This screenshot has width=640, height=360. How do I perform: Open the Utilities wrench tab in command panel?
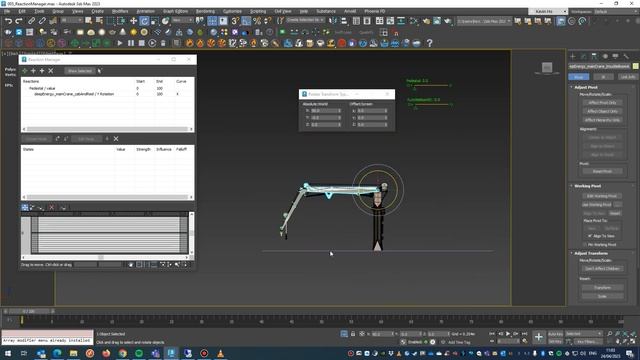[x=626, y=56]
